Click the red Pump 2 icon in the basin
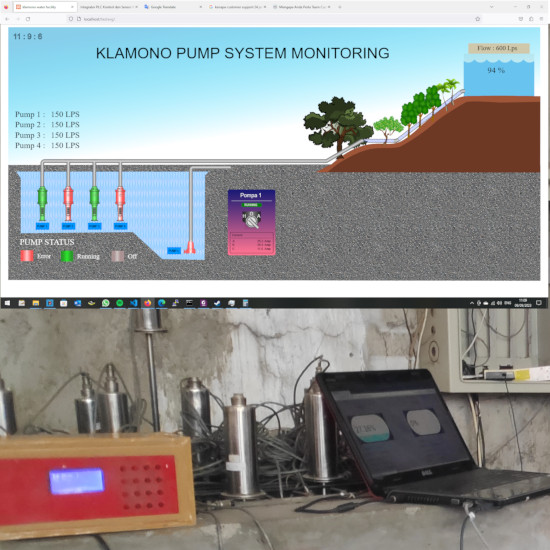 68,203
